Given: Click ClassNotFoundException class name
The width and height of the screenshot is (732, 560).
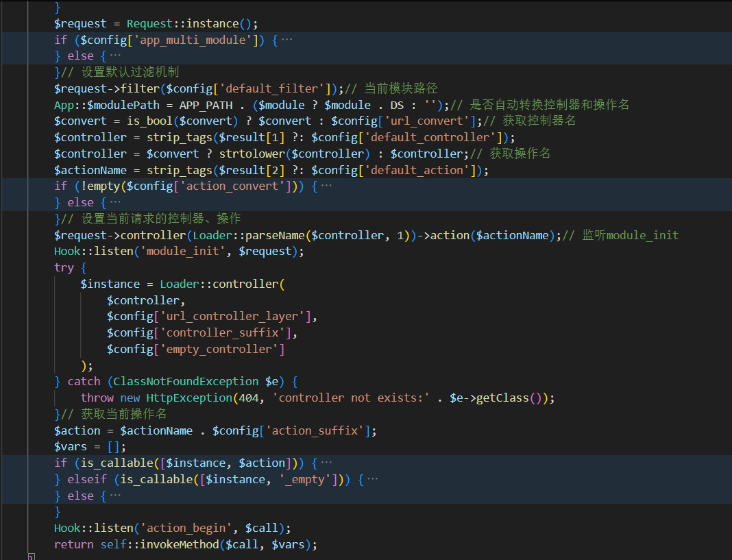Looking at the screenshot, I should tap(186, 382).
